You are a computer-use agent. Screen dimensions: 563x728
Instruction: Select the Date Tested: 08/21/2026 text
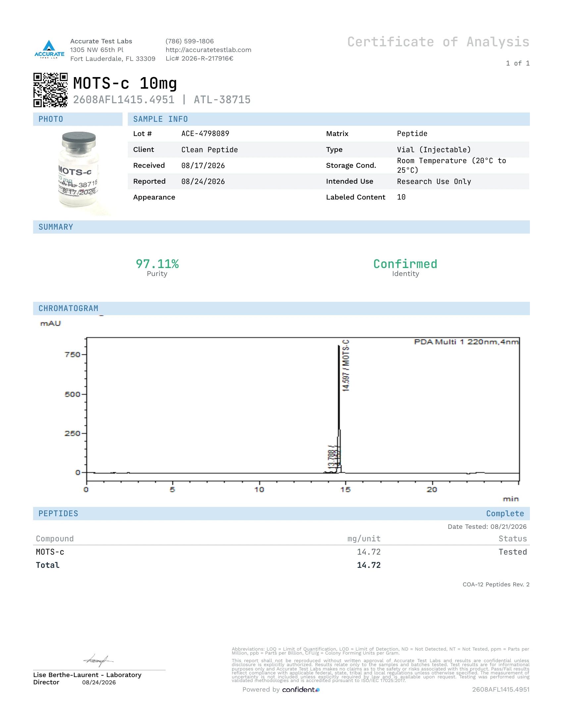coord(487,527)
